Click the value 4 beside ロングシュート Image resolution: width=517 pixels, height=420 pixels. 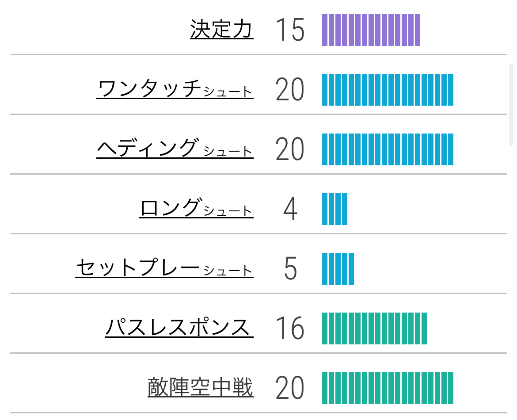pos(290,209)
